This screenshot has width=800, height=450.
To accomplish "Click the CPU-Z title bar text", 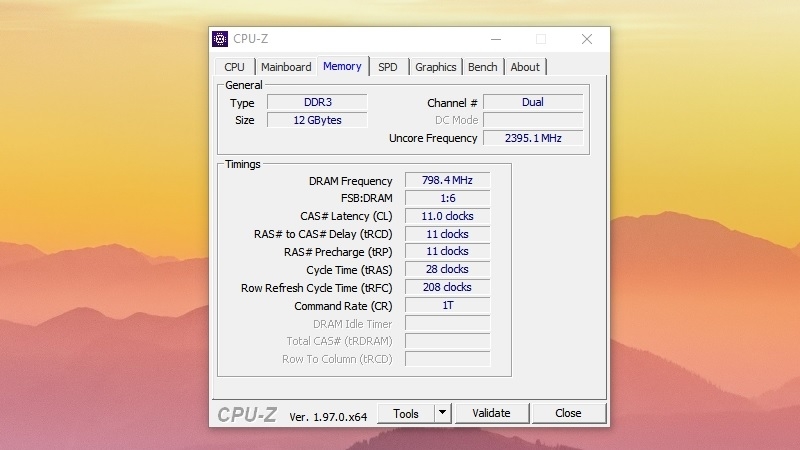I will point(251,39).
